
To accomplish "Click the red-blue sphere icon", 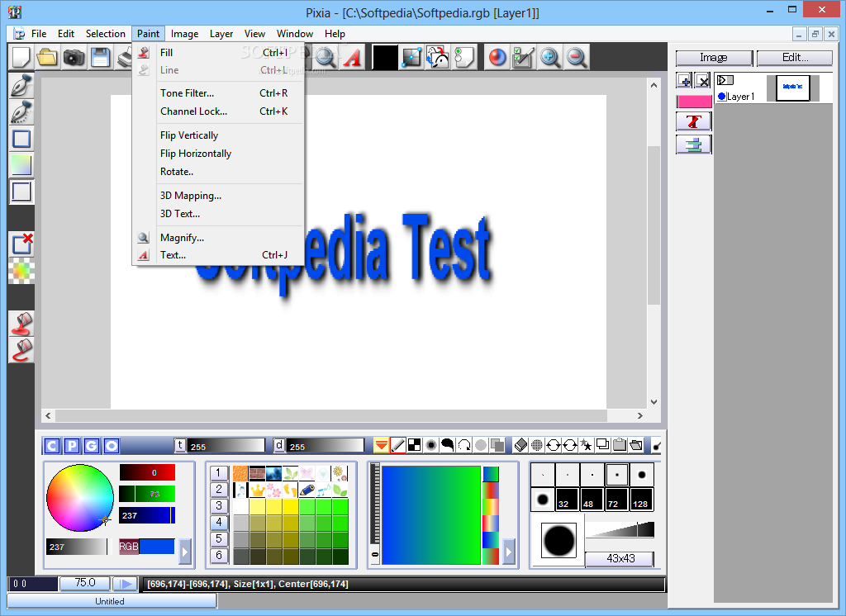I will pyautogui.click(x=497, y=57).
